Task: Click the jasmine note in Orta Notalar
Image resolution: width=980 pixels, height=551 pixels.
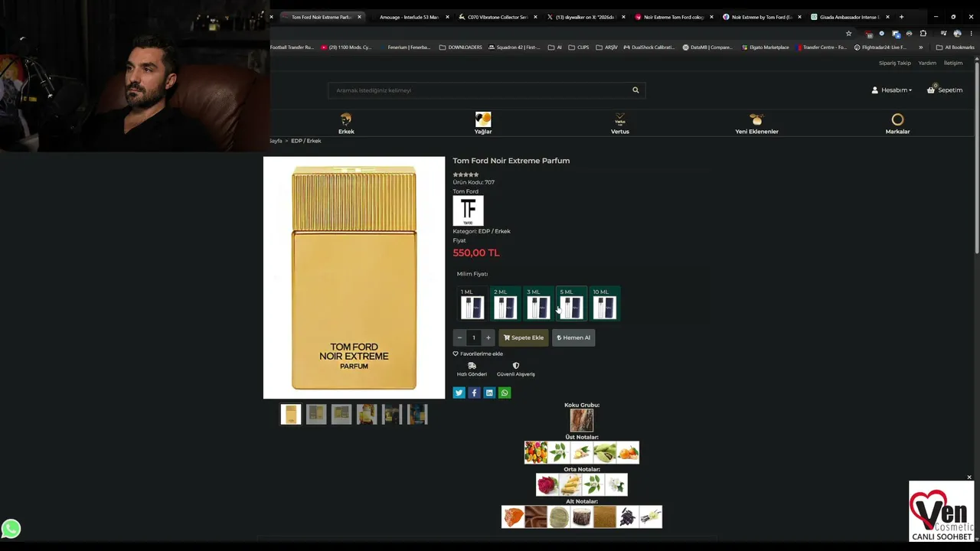Action: 616,484
